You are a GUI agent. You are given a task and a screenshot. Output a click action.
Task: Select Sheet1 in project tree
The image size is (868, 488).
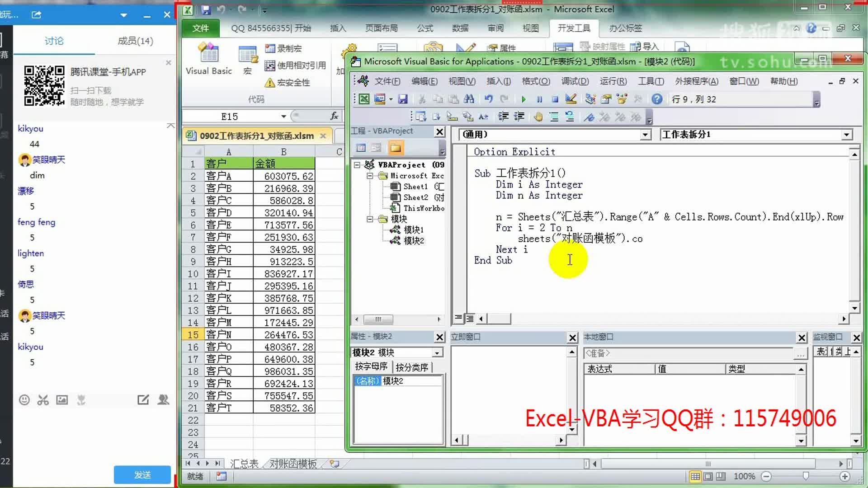pyautogui.click(x=415, y=187)
